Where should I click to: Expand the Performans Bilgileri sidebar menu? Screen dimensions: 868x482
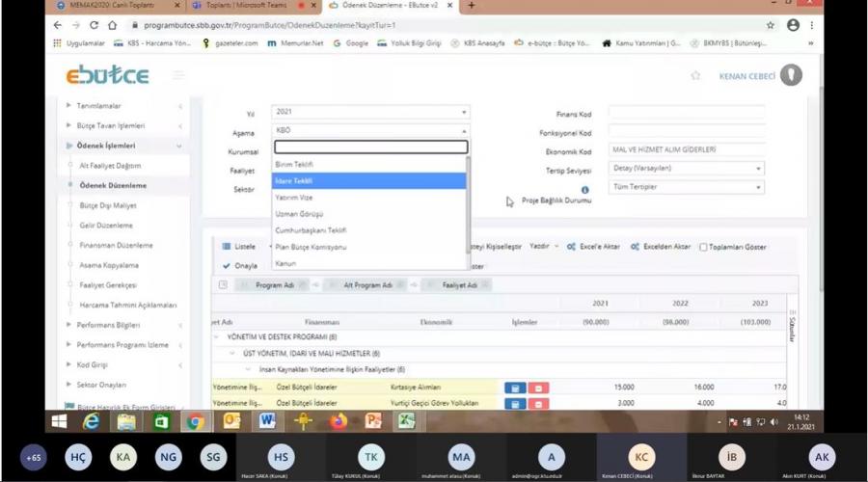tap(108, 325)
